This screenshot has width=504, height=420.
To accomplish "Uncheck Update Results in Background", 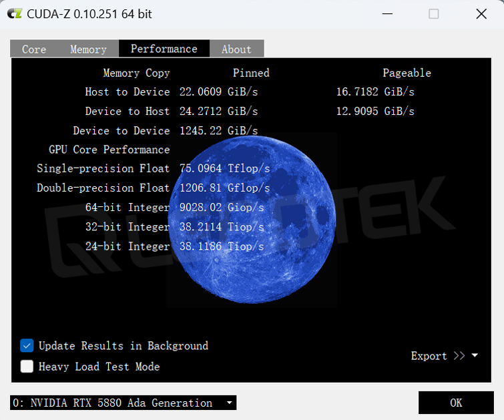I will pyautogui.click(x=27, y=346).
